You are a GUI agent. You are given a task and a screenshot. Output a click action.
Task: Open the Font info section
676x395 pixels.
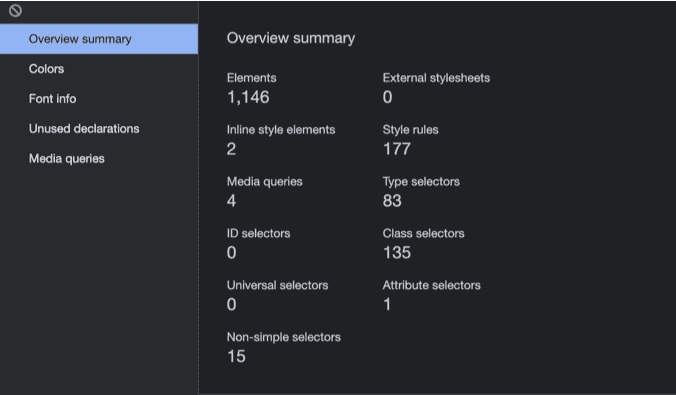pos(99,99)
